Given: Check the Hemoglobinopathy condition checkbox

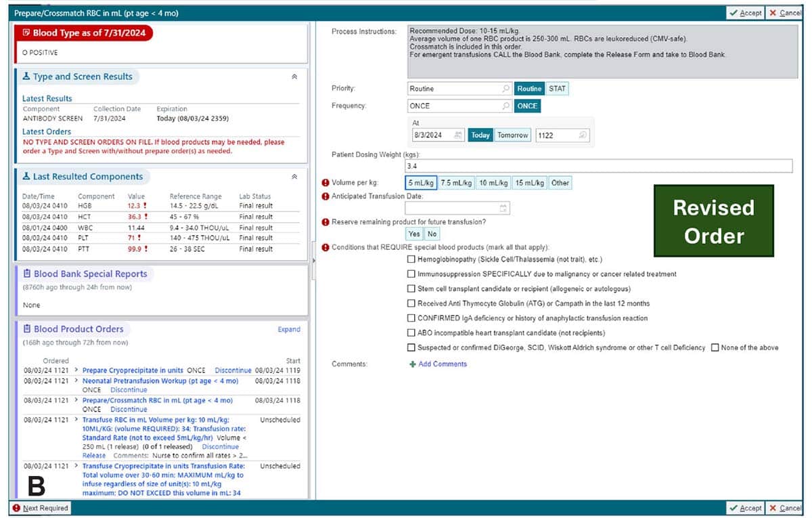Looking at the screenshot, I should [411, 259].
